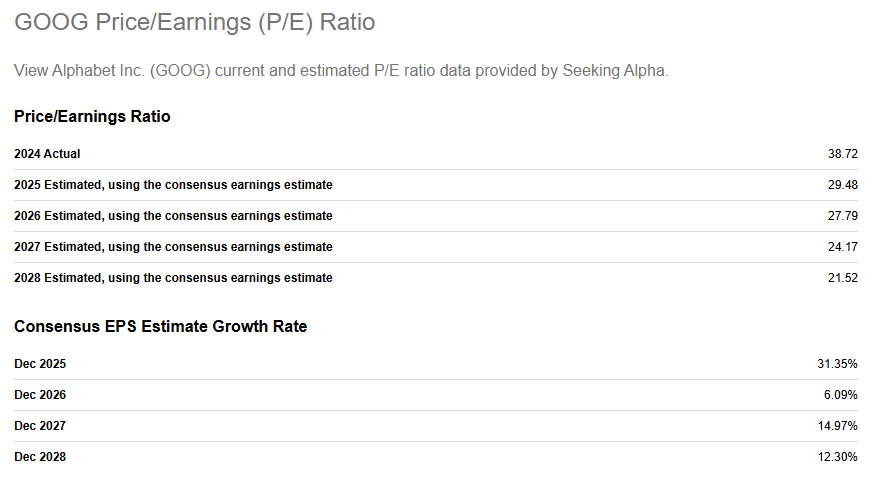
Task: Click the GOOG Price/Earnings (P/E) Ratio title
Action: pyautogui.click(x=195, y=22)
